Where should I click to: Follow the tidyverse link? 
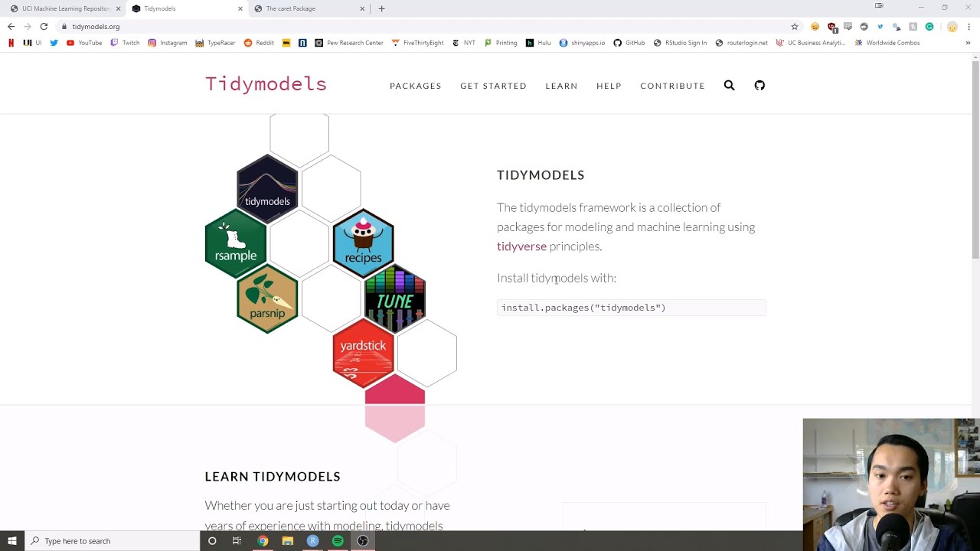[x=521, y=246]
